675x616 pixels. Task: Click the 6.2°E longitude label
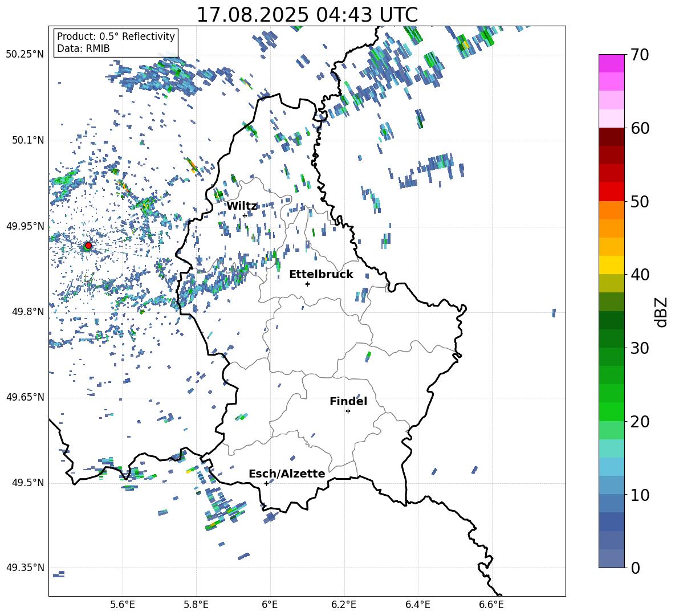click(344, 605)
